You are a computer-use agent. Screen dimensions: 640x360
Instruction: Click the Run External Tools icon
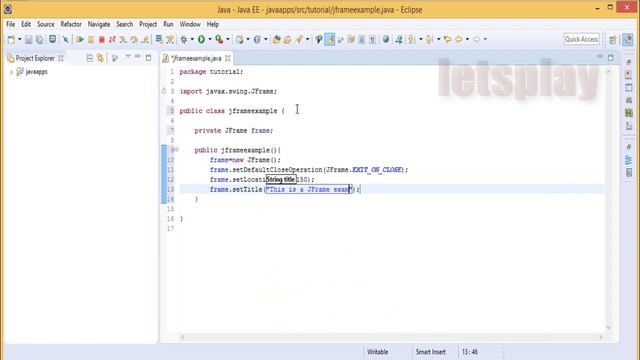tap(219, 40)
